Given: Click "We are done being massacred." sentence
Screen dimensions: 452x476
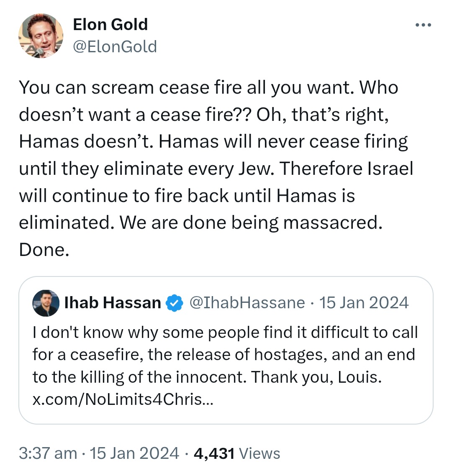Looking at the screenshot, I should coord(251,223).
